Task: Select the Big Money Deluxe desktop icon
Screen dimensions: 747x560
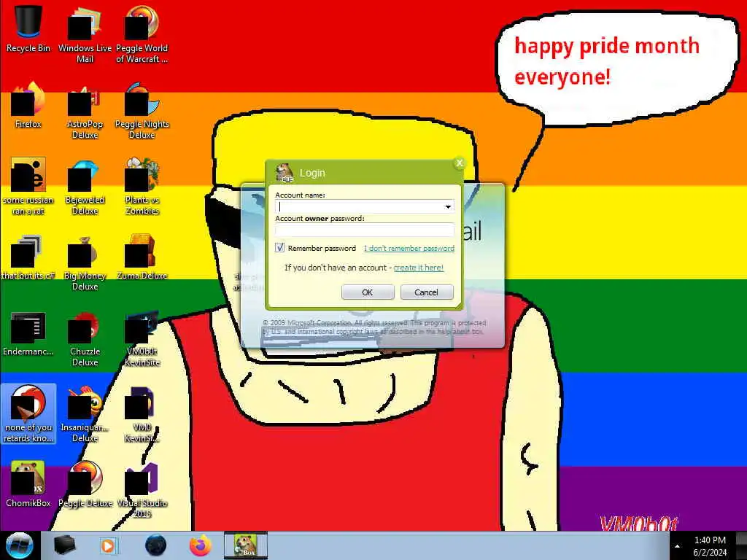Action: tap(85, 262)
